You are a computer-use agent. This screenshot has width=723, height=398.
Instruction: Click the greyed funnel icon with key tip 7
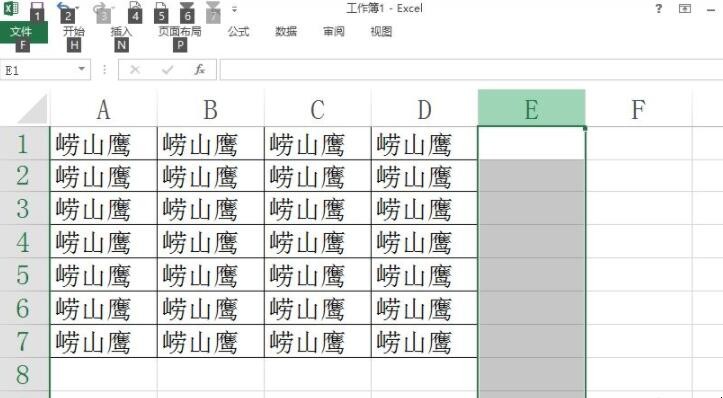coord(213,6)
